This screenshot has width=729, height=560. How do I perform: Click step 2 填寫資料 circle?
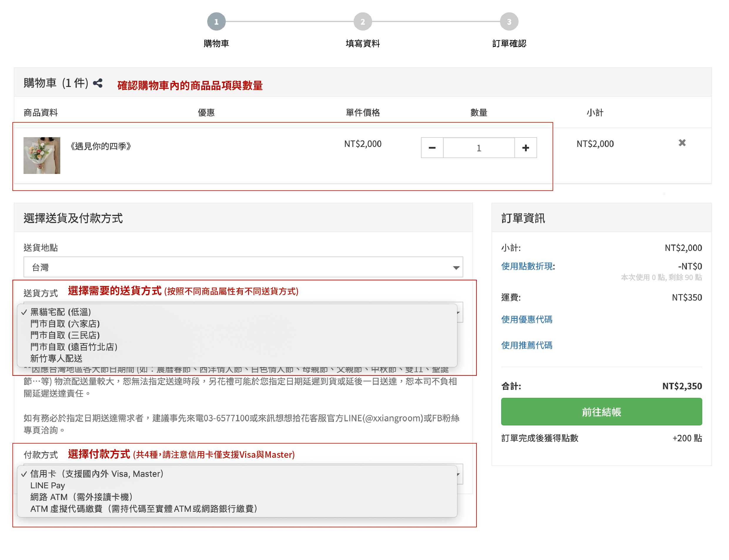tap(362, 22)
